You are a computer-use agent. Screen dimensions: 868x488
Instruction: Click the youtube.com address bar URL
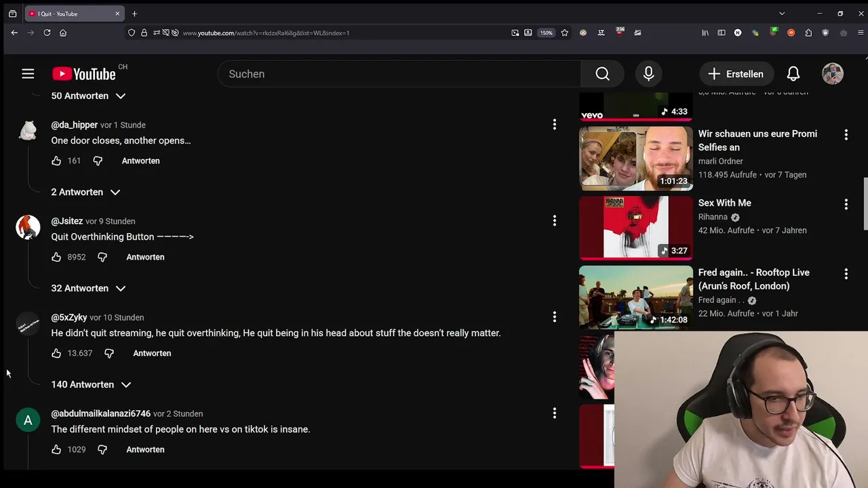click(266, 33)
